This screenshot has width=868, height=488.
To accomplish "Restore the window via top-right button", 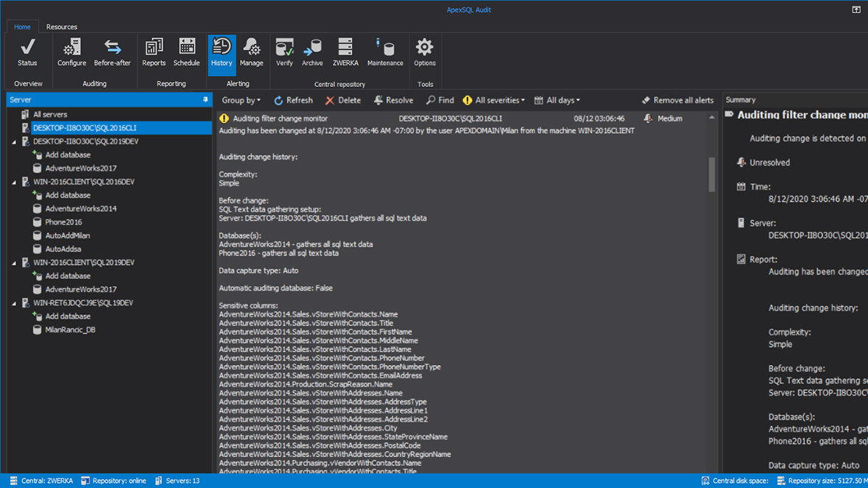I will [855, 10].
